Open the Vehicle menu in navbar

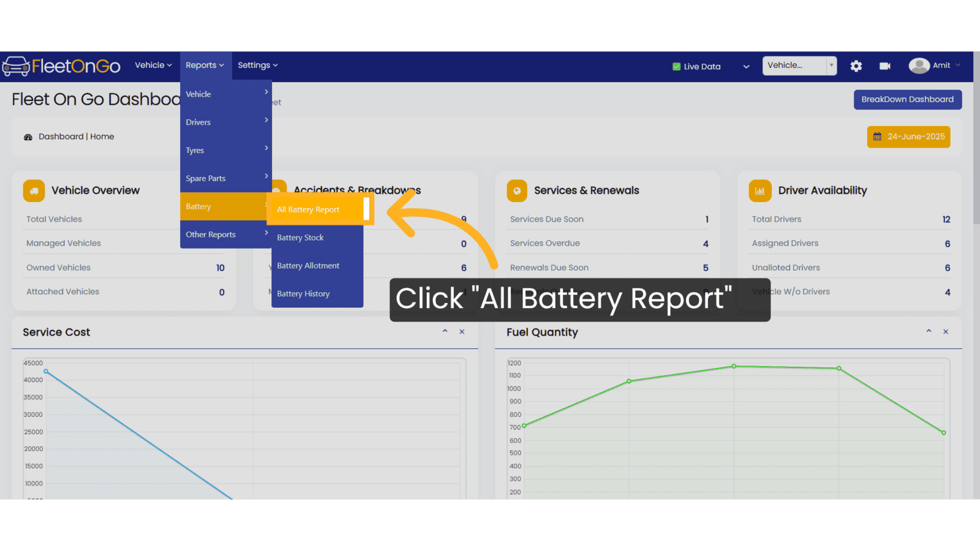153,66
